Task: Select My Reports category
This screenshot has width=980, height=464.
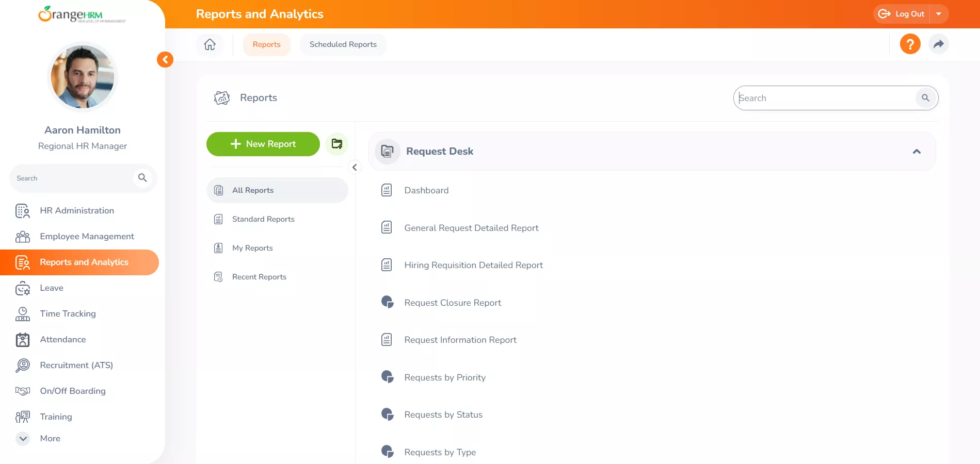Action: [x=277, y=248]
